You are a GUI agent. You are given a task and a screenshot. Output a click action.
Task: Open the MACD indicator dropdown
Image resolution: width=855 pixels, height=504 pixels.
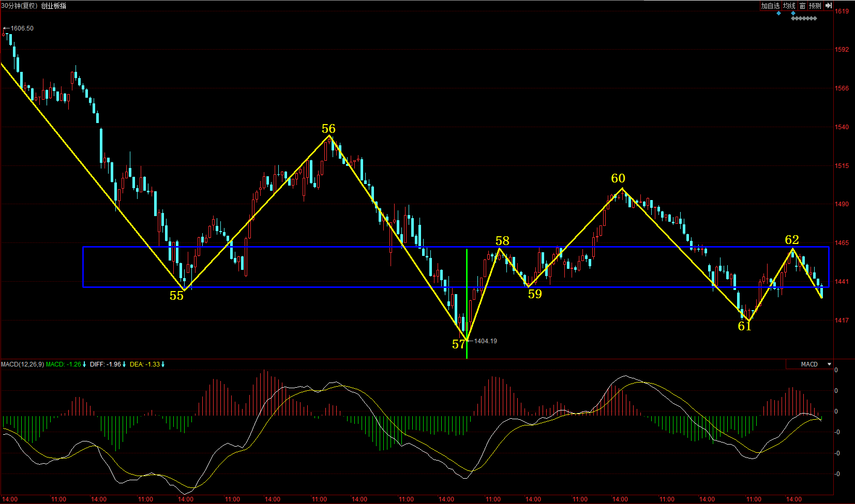click(x=829, y=364)
